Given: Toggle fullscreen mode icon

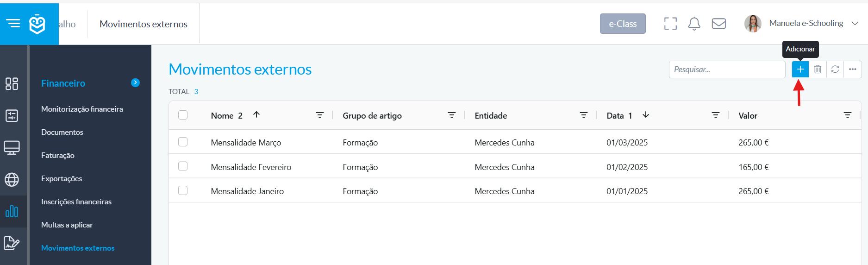Looking at the screenshot, I should tap(670, 24).
